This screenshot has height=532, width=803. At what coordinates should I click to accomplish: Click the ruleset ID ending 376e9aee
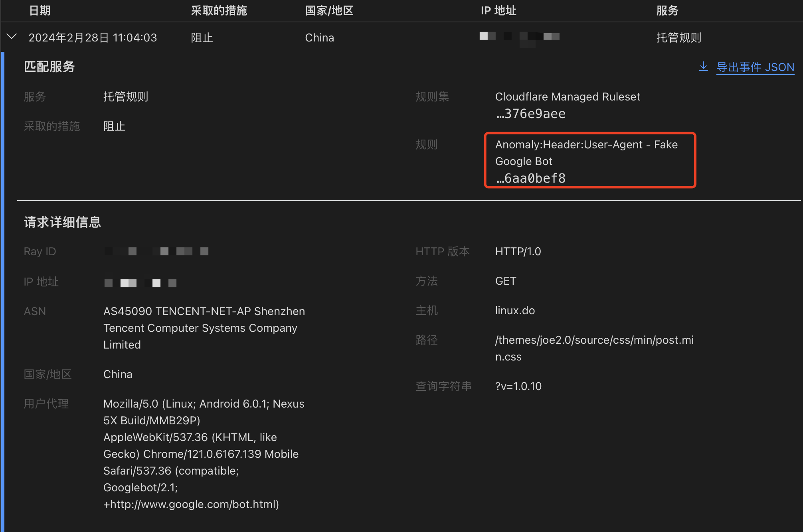coord(530,114)
